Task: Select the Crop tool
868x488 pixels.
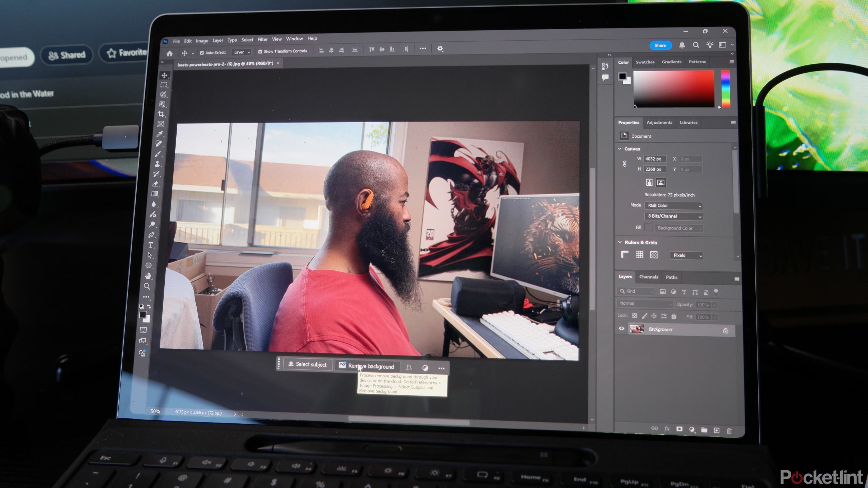Action: point(161,114)
